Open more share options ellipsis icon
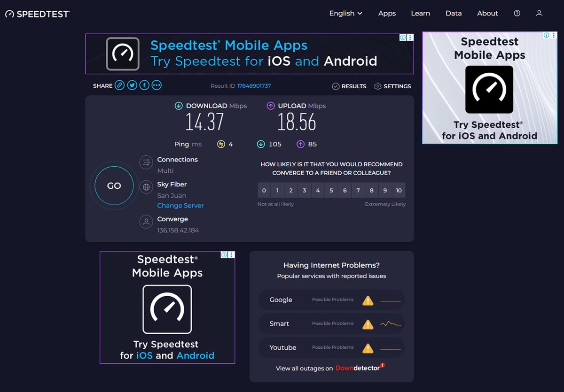 157,85
